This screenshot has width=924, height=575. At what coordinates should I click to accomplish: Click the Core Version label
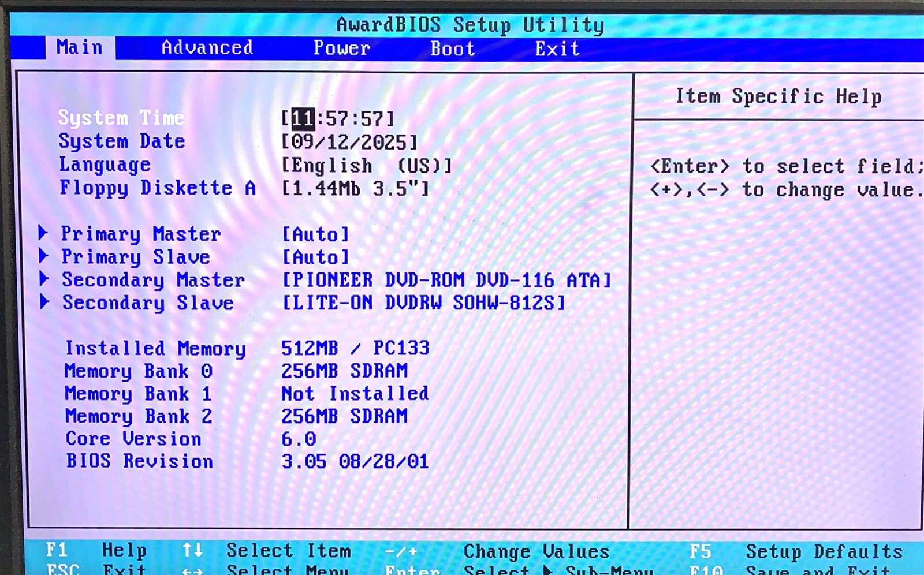click(x=133, y=439)
